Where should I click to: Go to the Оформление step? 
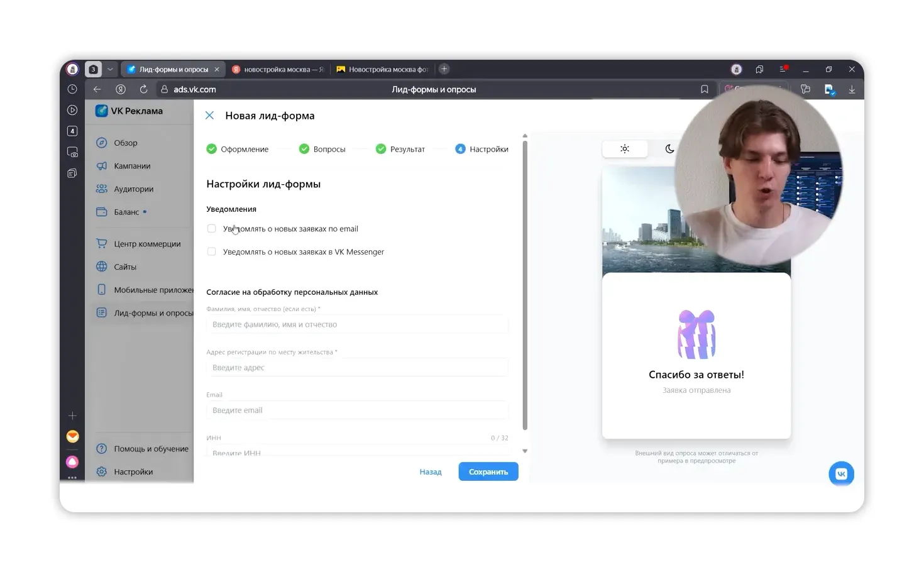click(x=238, y=149)
